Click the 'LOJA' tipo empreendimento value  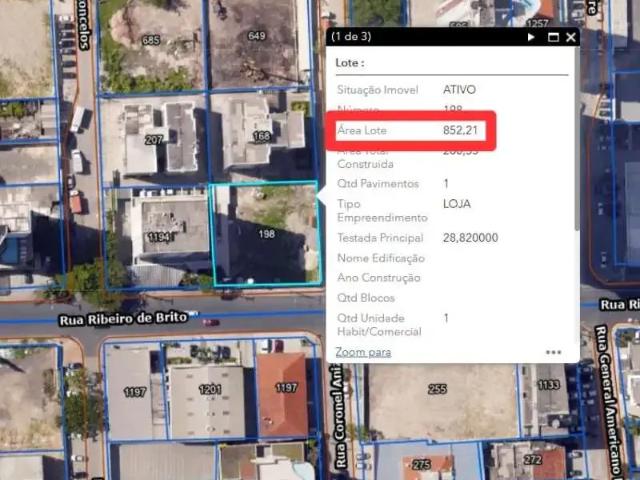[457, 204]
